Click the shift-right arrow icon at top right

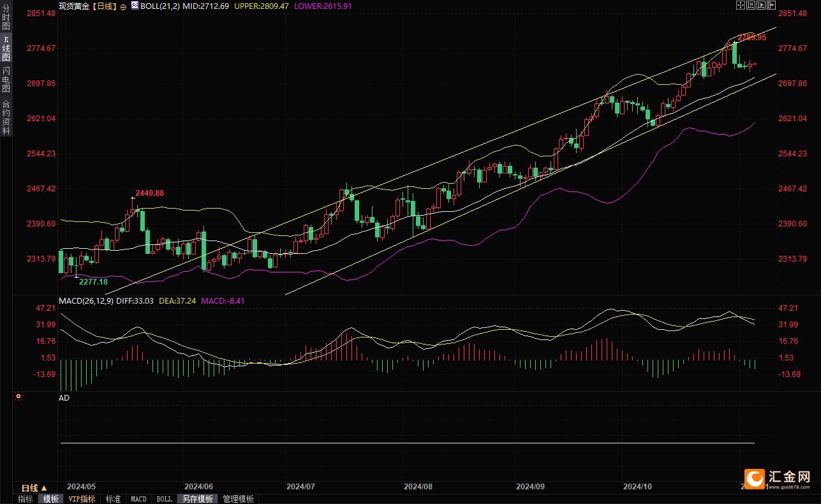[x=771, y=5]
